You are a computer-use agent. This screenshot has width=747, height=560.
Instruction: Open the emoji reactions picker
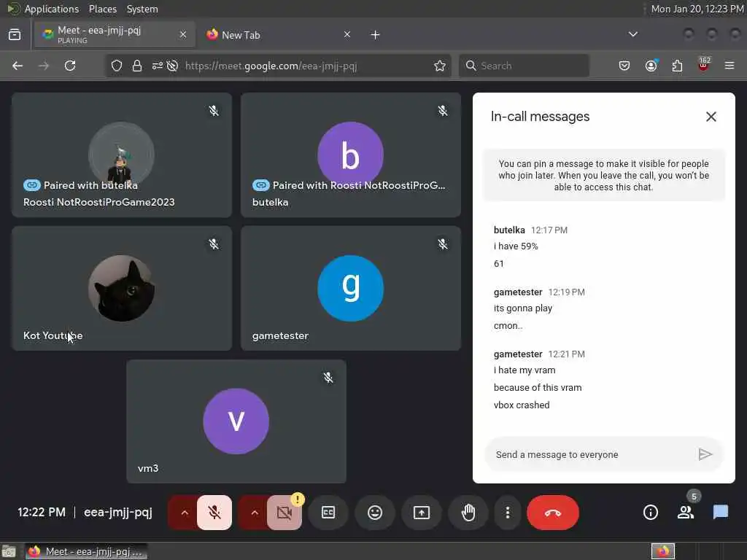pos(375,513)
